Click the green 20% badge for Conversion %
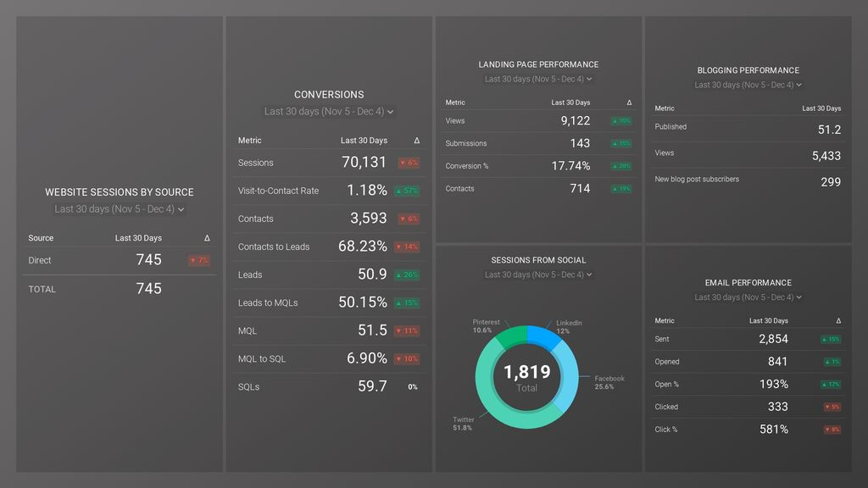The height and width of the screenshot is (488, 868). point(621,166)
